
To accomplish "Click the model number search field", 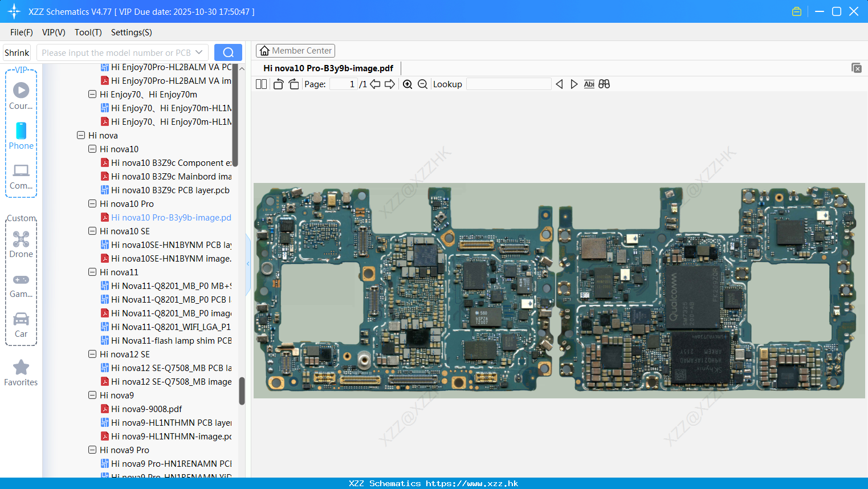I will tap(116, 52).
